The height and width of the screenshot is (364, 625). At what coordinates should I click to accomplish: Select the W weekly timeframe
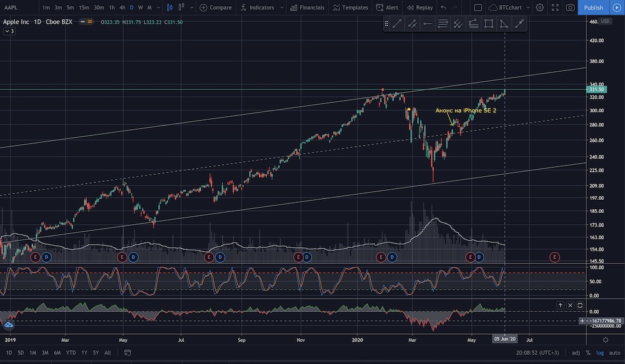tap(140, 7)
